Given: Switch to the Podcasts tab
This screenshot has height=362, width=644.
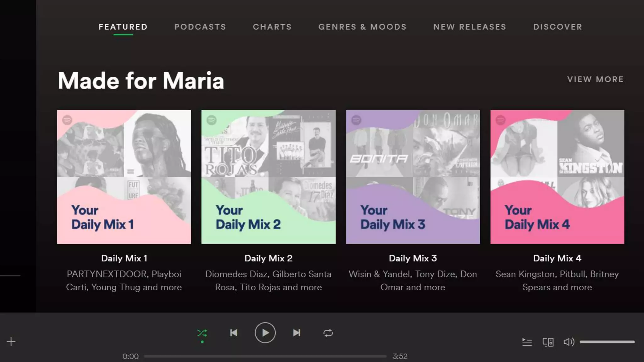Looking at the screenshot, I should 200,27.
